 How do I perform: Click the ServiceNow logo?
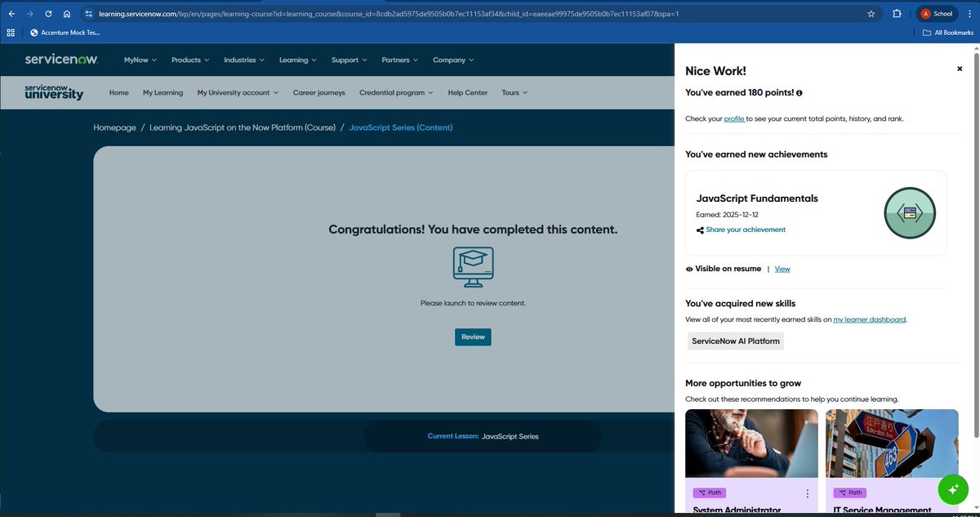(x=61, y=60)
